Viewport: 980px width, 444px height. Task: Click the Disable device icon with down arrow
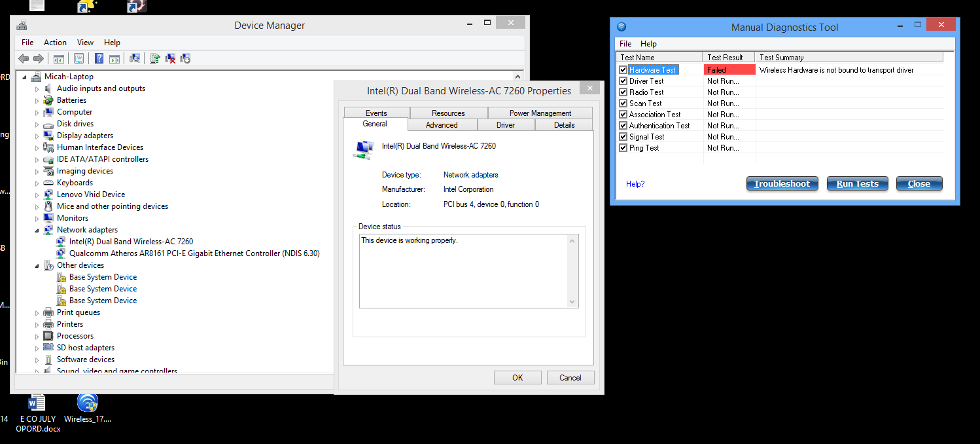coord(185,58)
